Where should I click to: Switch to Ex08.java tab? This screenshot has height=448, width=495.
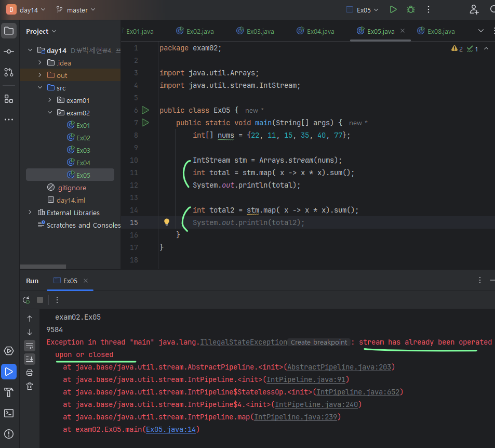[x=436, y=32]
